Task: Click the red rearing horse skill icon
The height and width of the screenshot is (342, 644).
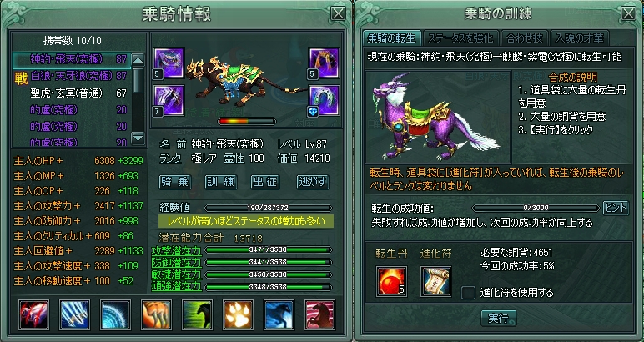Action: pyautogui.click(x=320, y=314)
